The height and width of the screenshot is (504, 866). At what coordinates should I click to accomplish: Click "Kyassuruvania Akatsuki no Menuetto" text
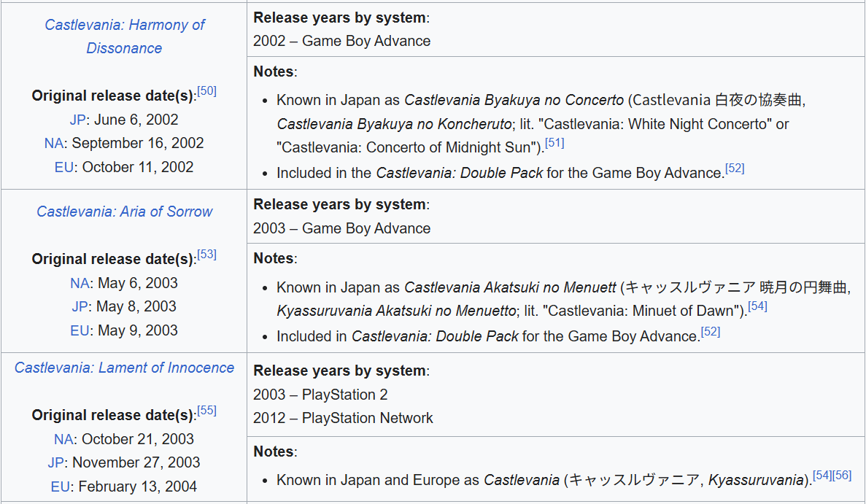[x=396, y=311]
